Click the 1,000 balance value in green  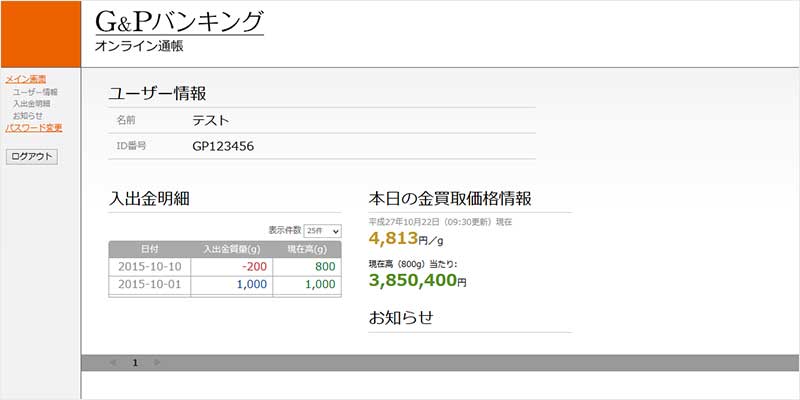coord(320,285)
